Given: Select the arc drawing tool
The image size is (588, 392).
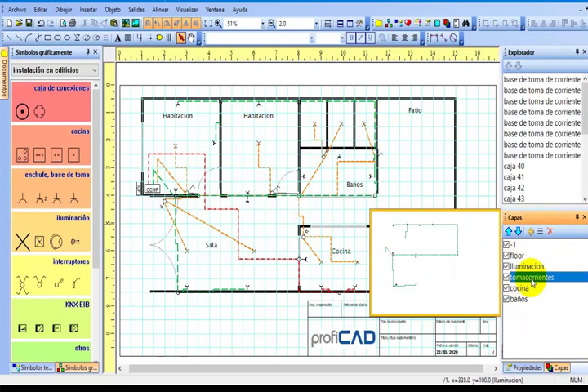Looking at the screenshot, I should 28,38.
